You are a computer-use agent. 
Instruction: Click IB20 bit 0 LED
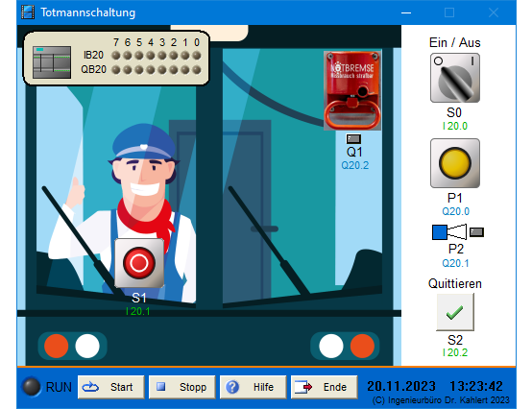[x=197, y=56]
